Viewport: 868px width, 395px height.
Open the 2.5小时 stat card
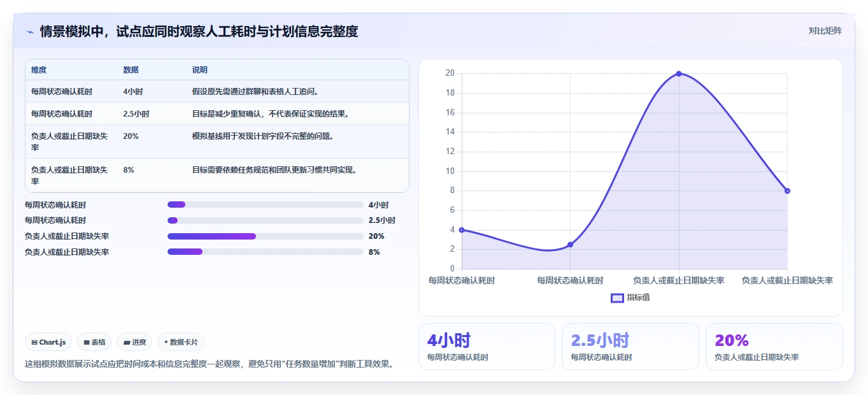pos(630,347)
